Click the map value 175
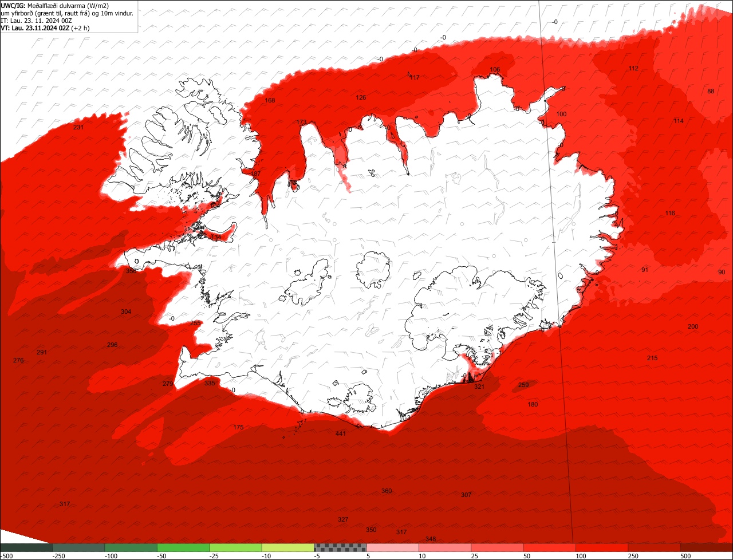 [239, 428]
